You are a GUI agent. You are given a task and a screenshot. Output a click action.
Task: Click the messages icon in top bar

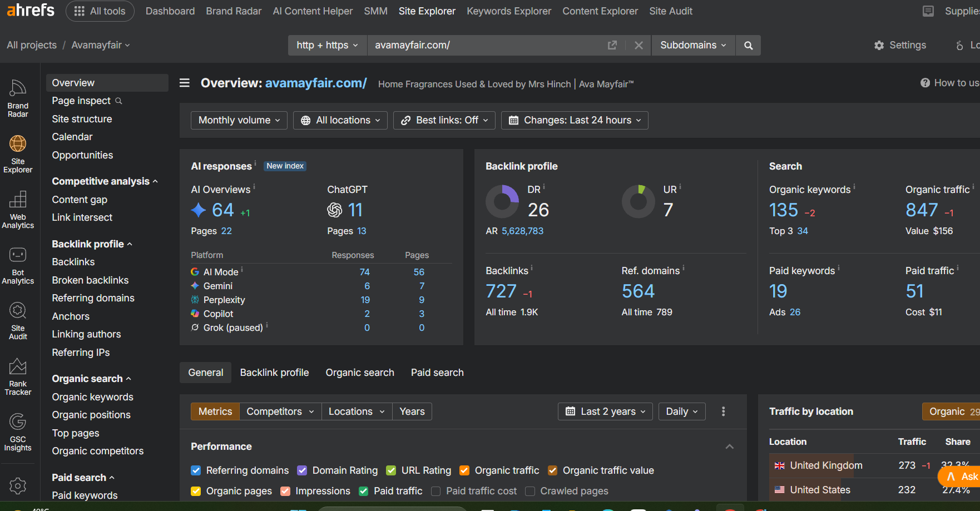[928, 11]
